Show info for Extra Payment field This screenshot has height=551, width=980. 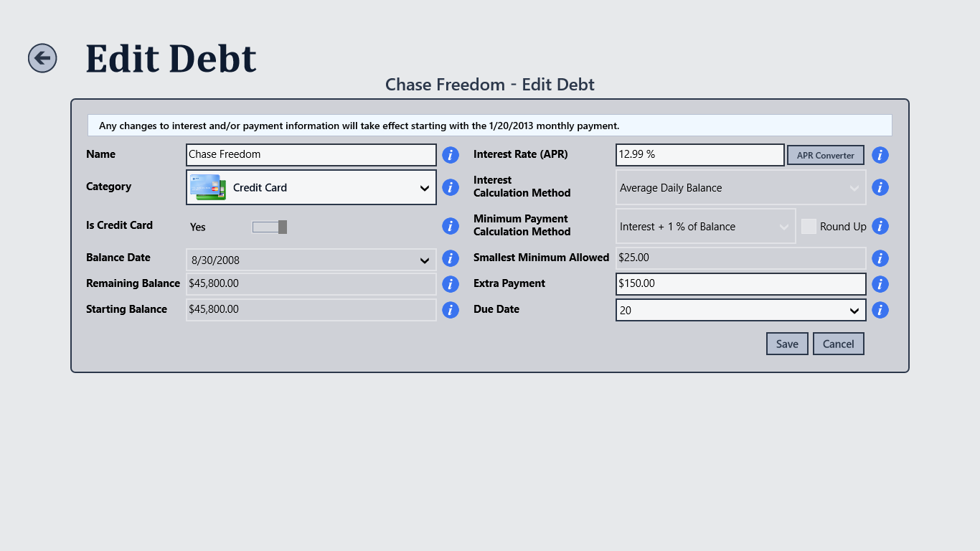pos(880,284)
